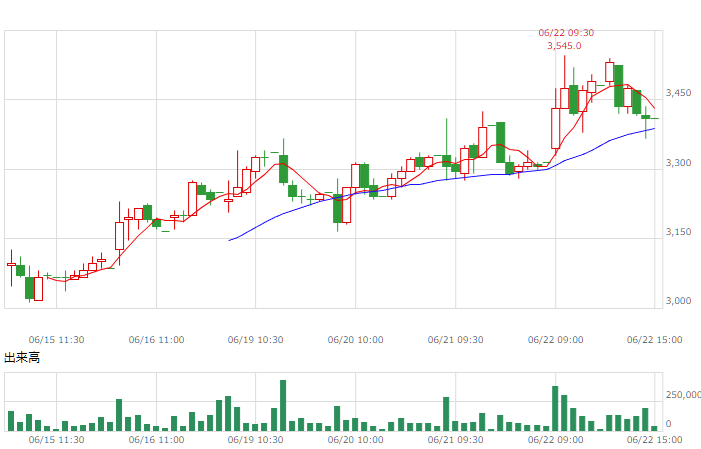Click the 06/16 11:00 price chart date label
The width and height of the screenshot is (701, 449).
tap(156, 340)
